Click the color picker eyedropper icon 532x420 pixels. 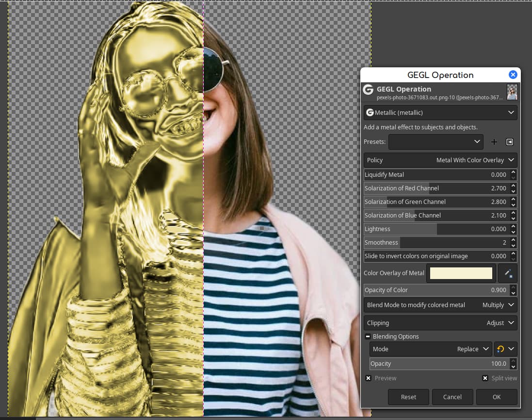pyautogui.click(x=508, y=273)
